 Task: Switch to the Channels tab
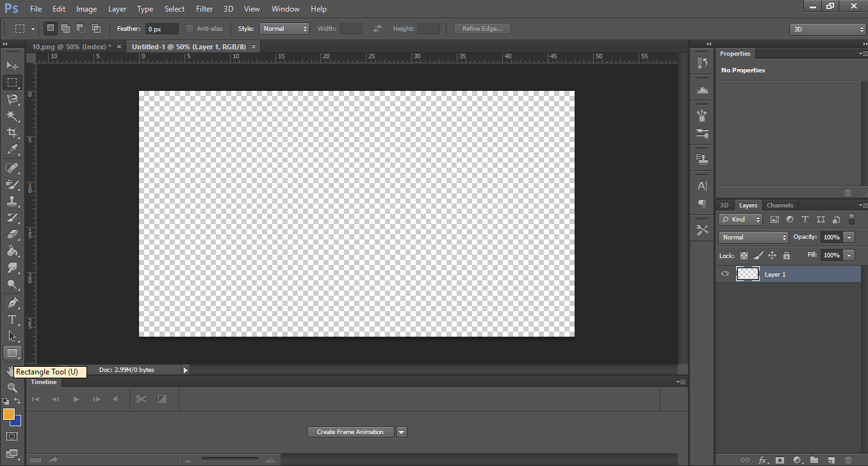tap(780, 205)
